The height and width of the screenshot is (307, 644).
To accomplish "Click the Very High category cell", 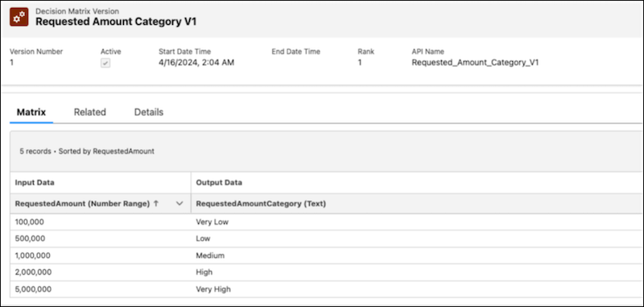I will (x=417, y=289).
